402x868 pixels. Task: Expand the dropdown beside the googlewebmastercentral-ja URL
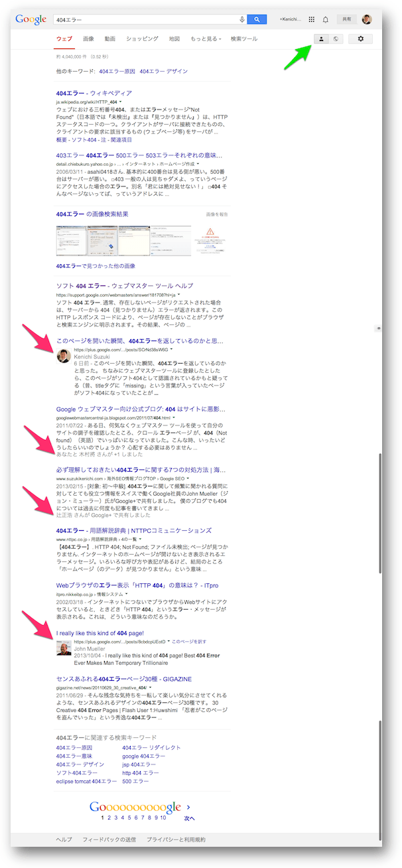(175, 418)
